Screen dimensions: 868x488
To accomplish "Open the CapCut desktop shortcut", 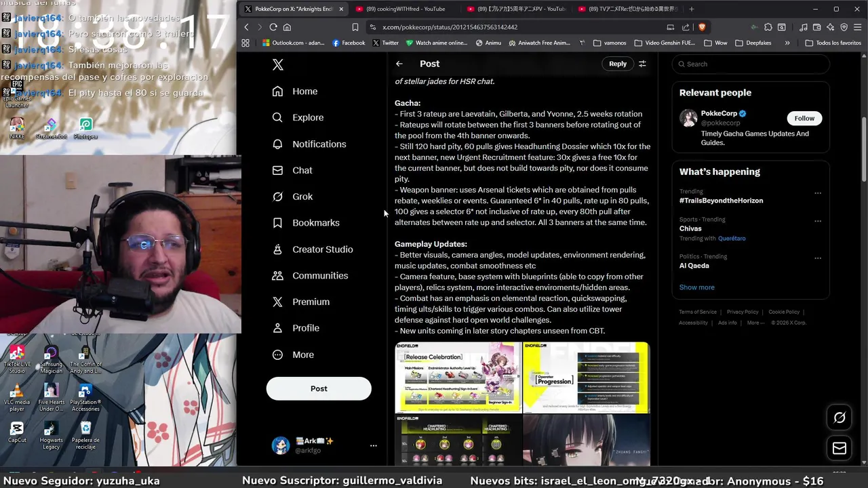I will 17,432.
